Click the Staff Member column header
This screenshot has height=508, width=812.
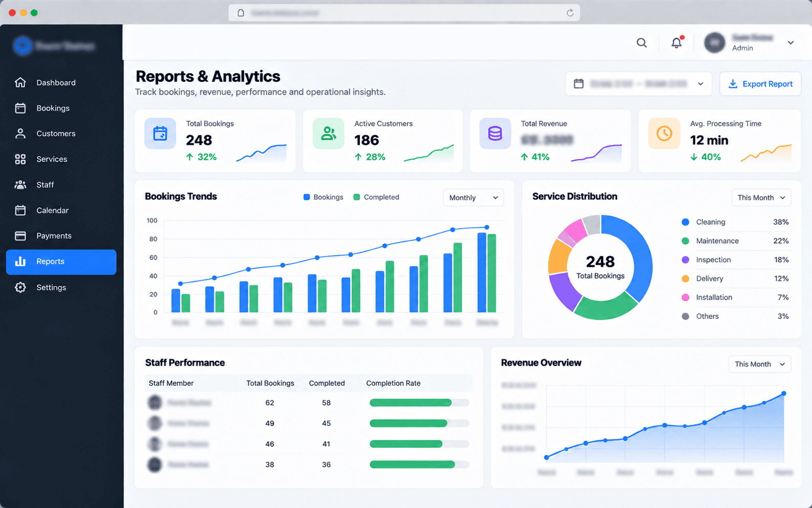pos(171,383)
